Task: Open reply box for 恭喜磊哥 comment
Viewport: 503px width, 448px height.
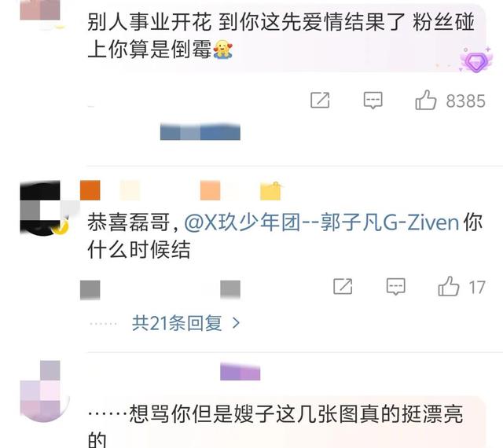Action: click(x=396, y=286)
